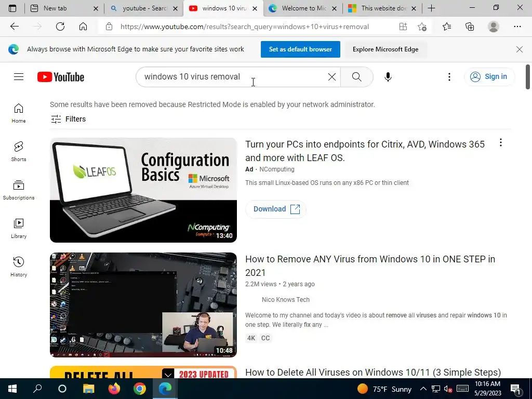This screenshot has height=399, width=532.
Task: Open the taskbar clock and date
Action: (487, 389)
